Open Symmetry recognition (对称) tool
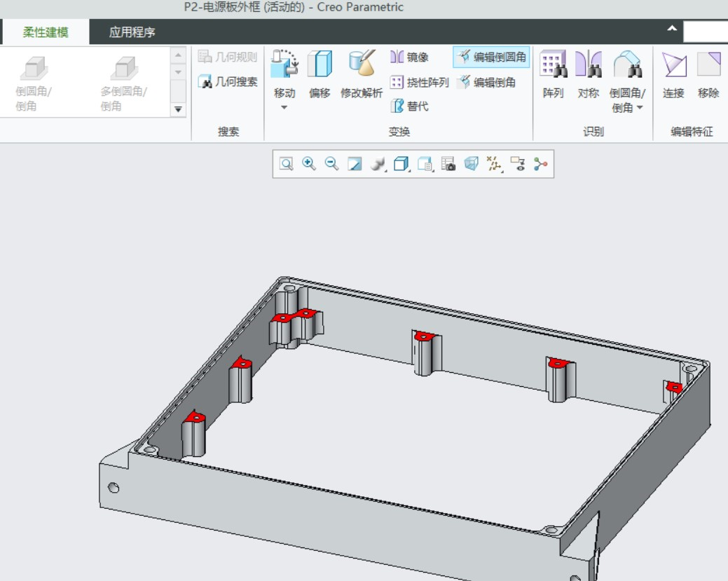The height and width of the screenshot is (581, 728). coord(589,74)
